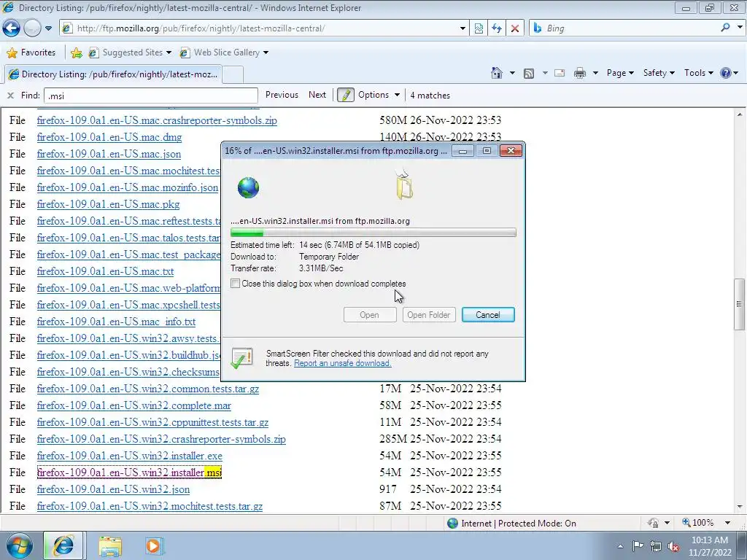Click the Home icon
The image size is (747, 560).
coord(496,73)
